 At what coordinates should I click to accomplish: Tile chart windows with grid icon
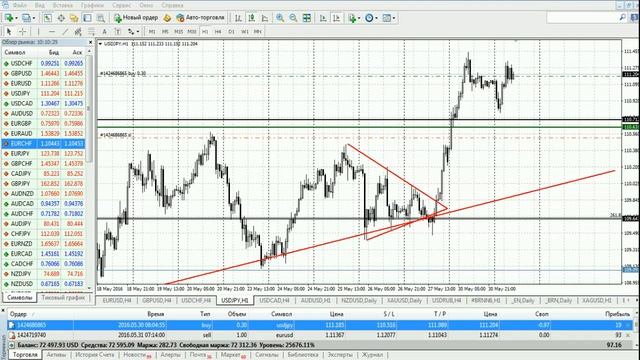[x=307, y=18]
